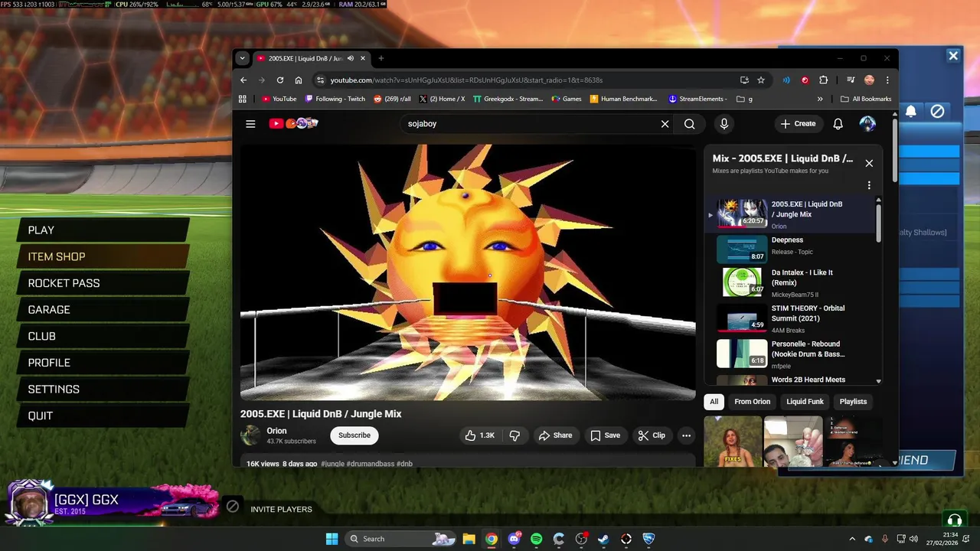980x551 pixels.
Task: Close the Rocket League friends panel
Action: [x=953, y=55]
